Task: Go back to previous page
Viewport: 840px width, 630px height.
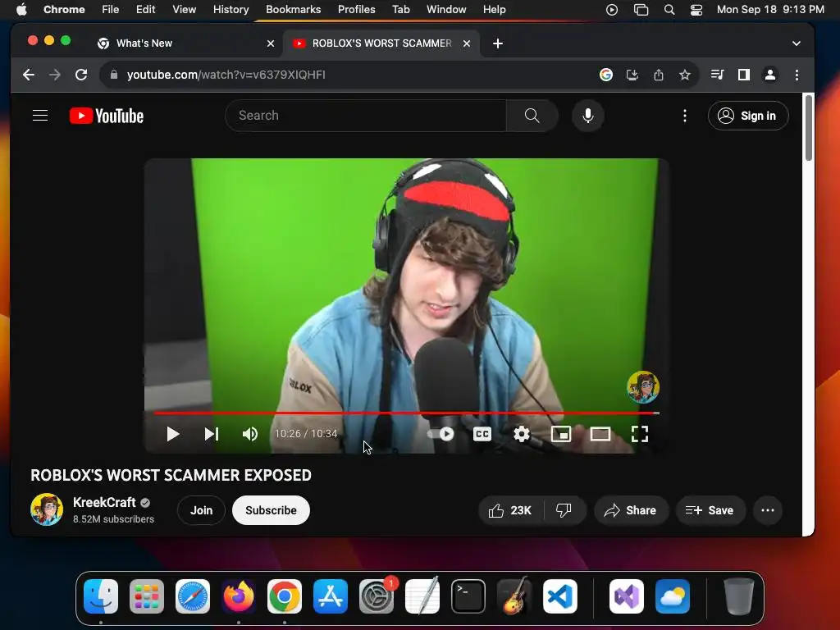Action: point(29,75)
